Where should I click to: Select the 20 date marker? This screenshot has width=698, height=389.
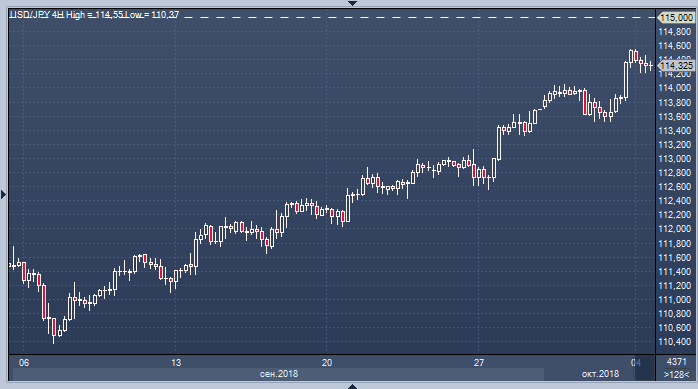tap(327, 363)
